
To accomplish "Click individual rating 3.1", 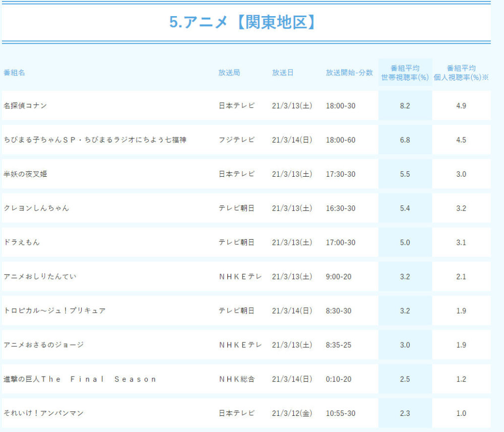I will (461, 242).
